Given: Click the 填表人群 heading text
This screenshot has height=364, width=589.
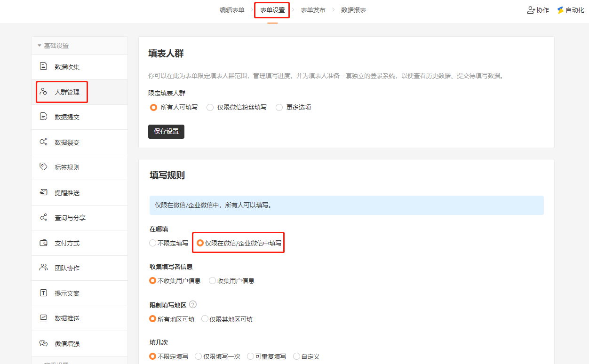Looking at the screenshot, I should tap(166, 54).
